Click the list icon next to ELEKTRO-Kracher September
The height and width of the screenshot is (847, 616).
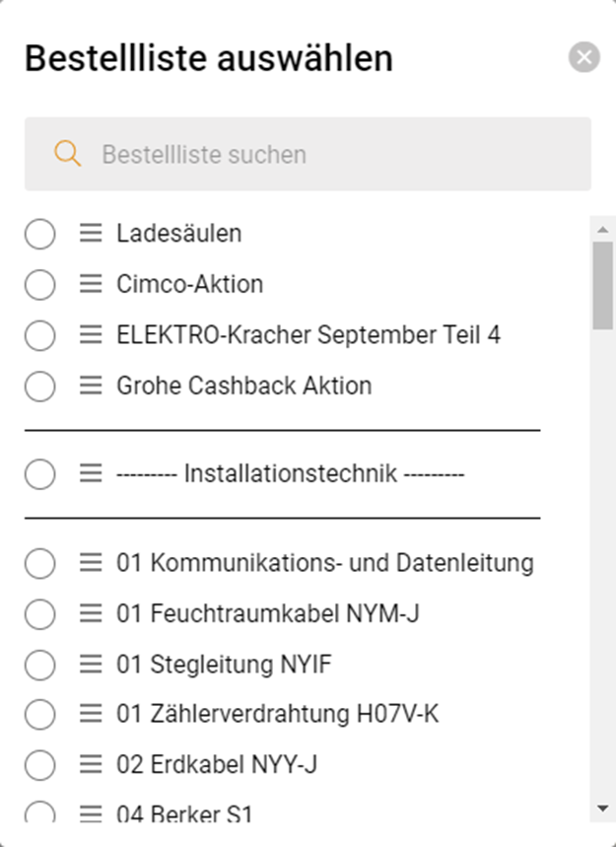point(91,335)
